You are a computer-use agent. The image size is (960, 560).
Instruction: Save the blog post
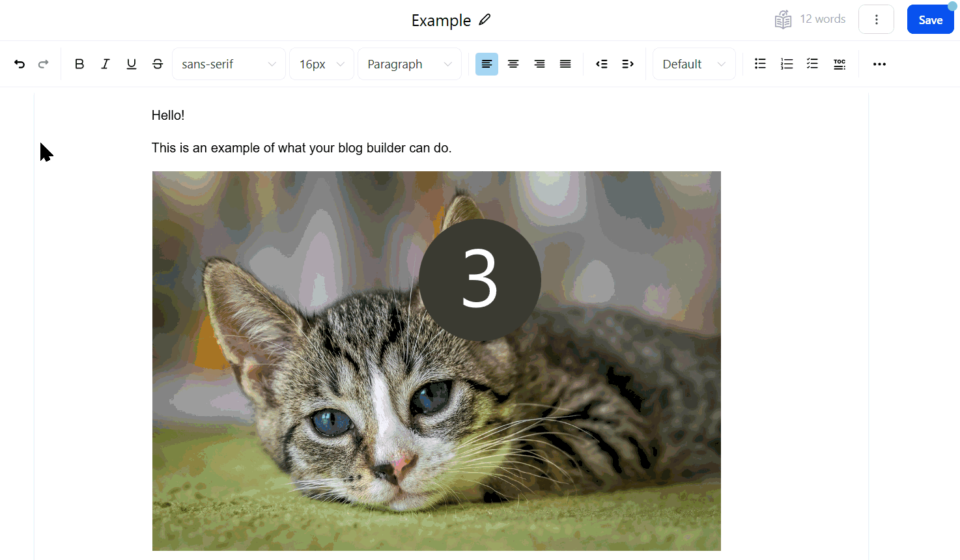coord(931,20)
